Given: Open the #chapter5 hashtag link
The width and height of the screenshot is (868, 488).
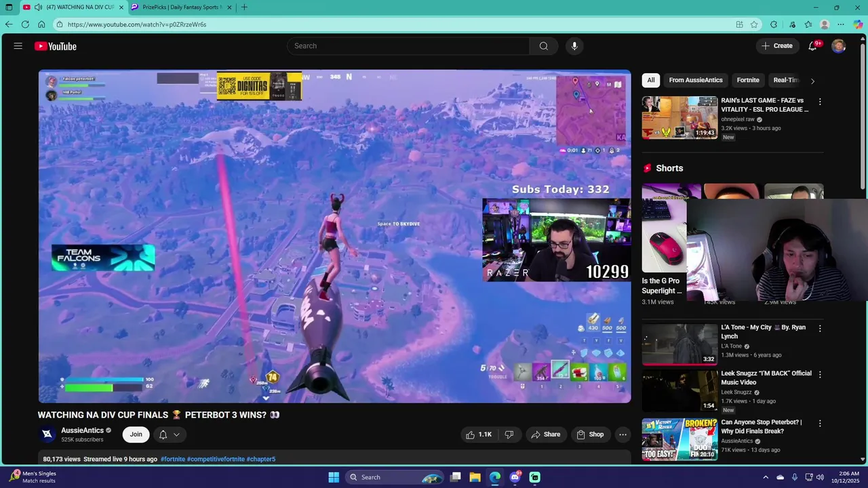Looking at the screenshot, I should tap(261, 459).
